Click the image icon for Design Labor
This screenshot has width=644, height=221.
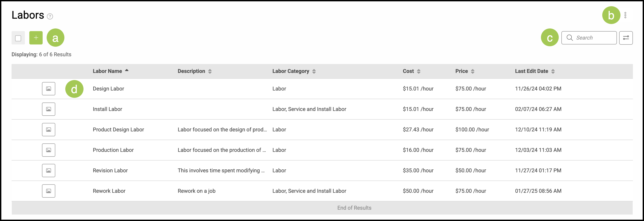click(x=48, y=89)
